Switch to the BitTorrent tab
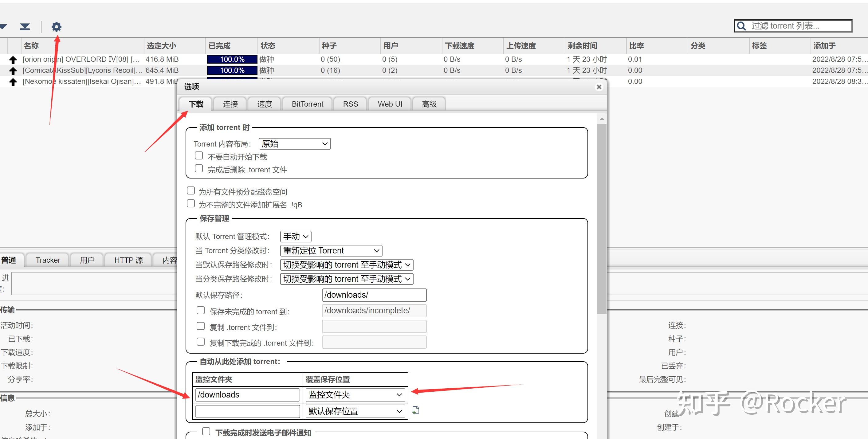The image size is (868, 439). pos(307,104)
